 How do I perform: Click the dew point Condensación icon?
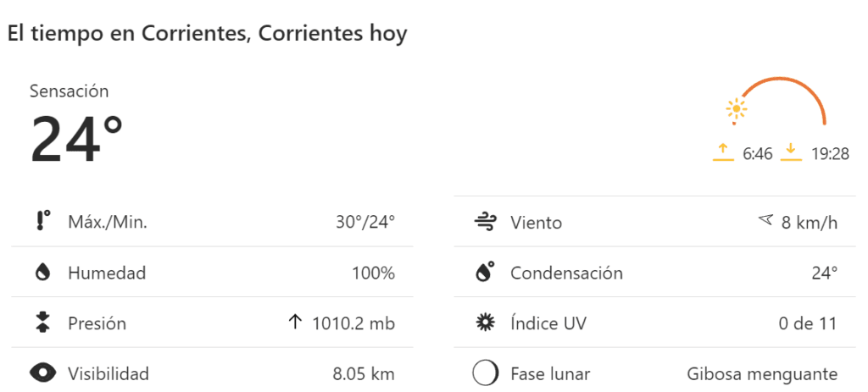485,273
